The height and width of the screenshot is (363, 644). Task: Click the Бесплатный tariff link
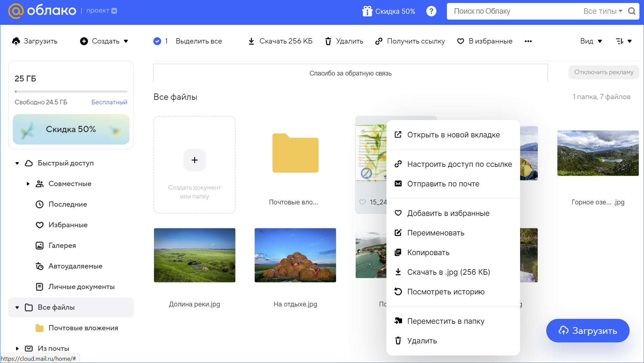(109, 102)
